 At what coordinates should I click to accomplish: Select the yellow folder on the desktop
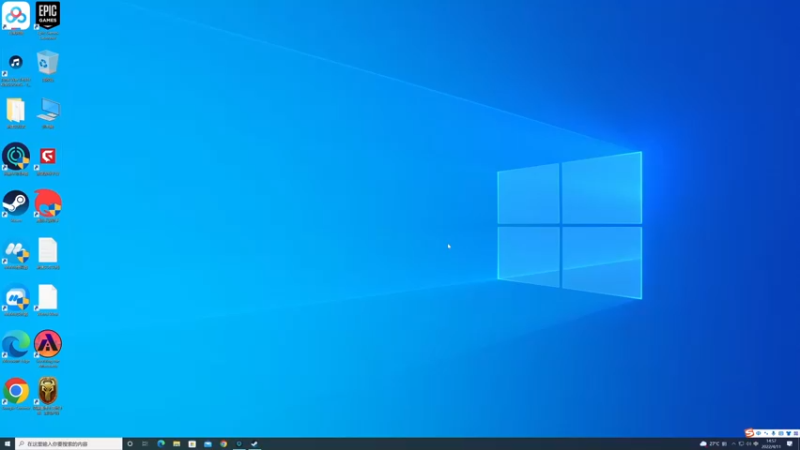coord(16,110)
